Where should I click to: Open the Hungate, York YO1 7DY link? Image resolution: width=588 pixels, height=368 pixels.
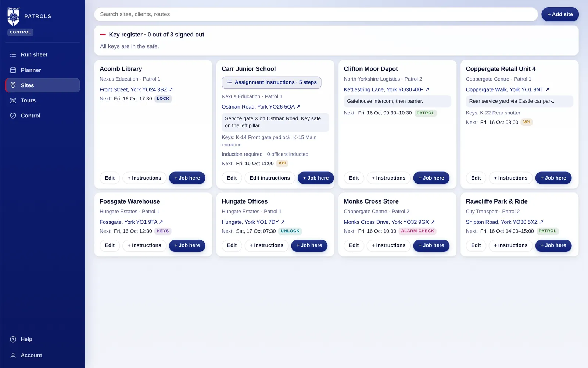tap(253, 222)
